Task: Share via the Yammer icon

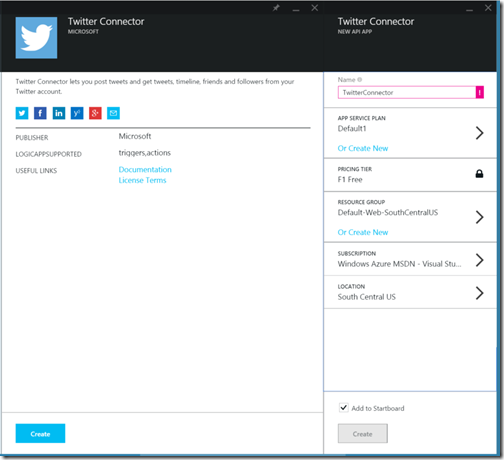Action: (x=77, y=113)
